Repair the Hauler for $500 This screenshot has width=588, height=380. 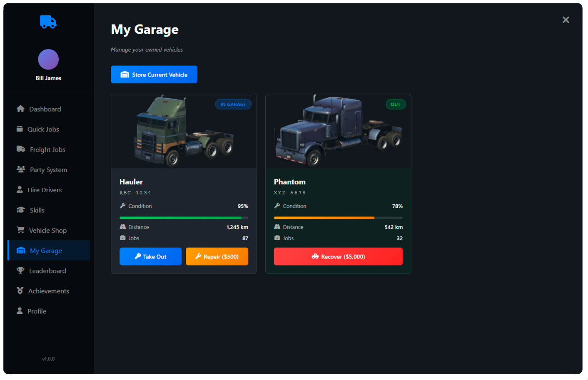click(x=217, y=256)
